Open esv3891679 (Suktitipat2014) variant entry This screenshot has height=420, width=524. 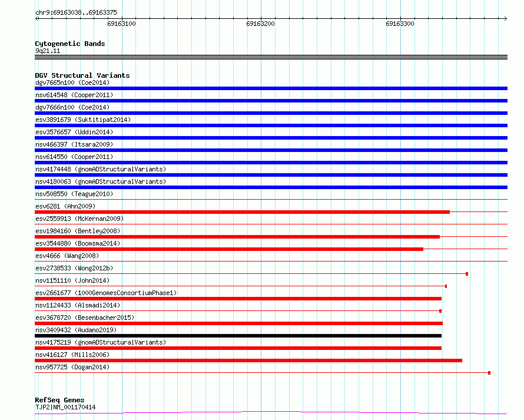83,120
